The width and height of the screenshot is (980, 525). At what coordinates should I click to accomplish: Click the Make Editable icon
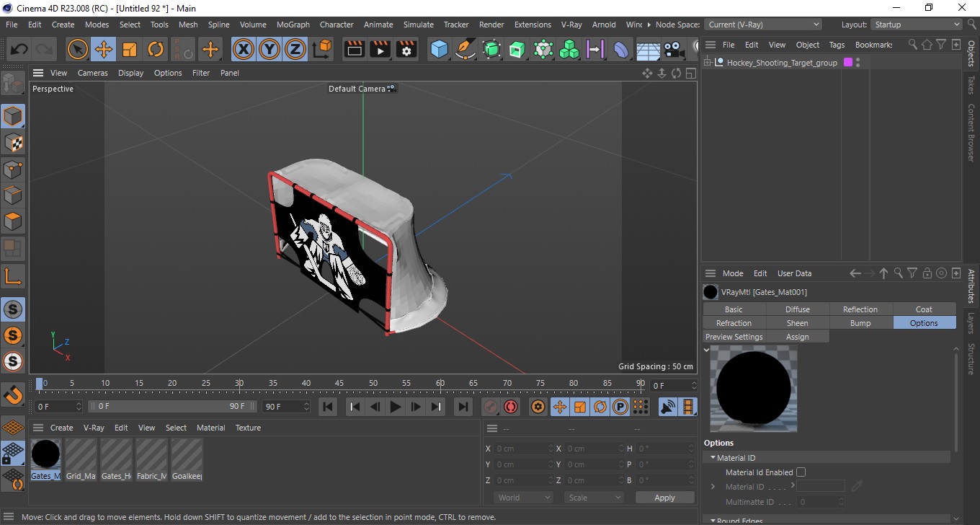pos(13,84)
